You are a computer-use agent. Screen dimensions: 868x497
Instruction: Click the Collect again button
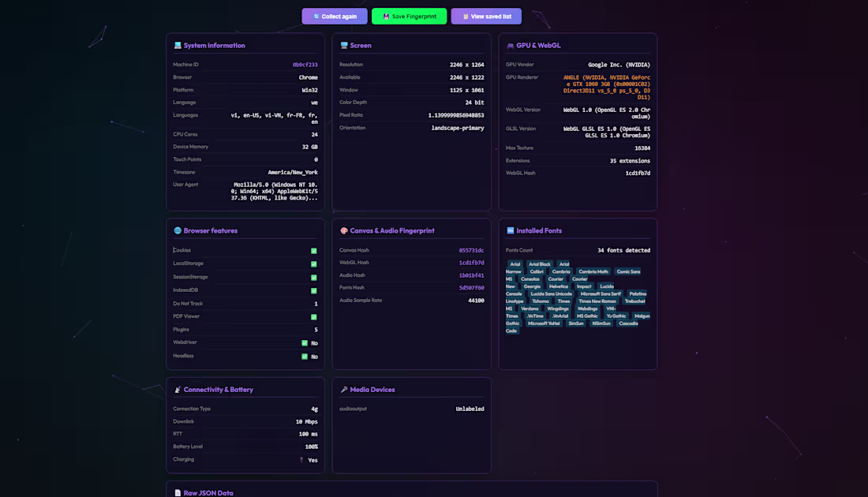335,16
